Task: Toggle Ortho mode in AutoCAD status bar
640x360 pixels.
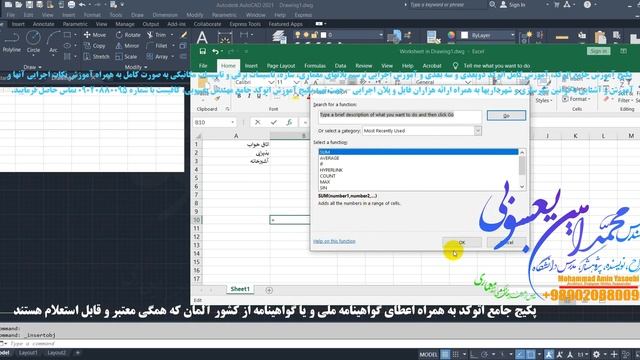Action: [x=474, y=354]
